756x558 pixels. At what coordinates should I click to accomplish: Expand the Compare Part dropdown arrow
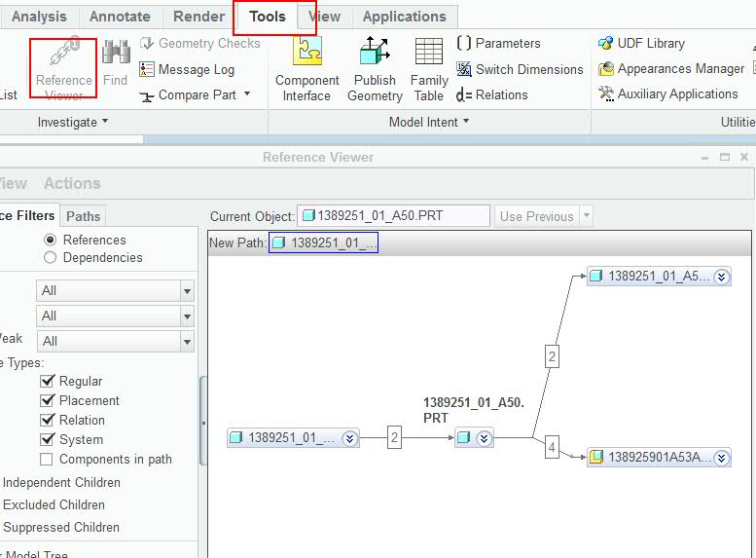(x=247, y=93)
